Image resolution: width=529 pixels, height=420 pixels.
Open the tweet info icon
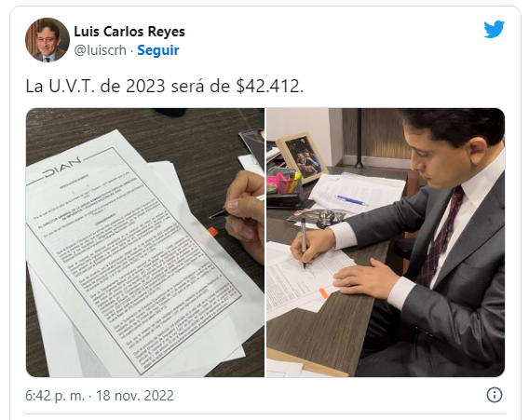(495, 395)
